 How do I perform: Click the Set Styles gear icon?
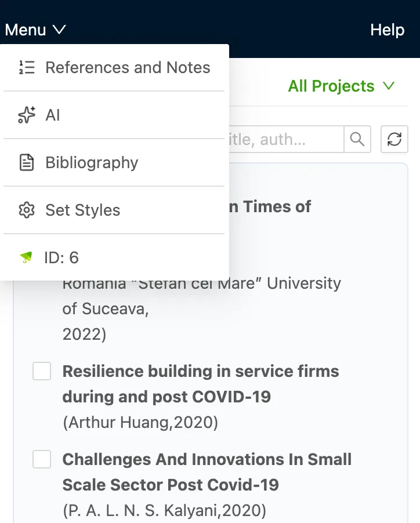tap(27, 210)
